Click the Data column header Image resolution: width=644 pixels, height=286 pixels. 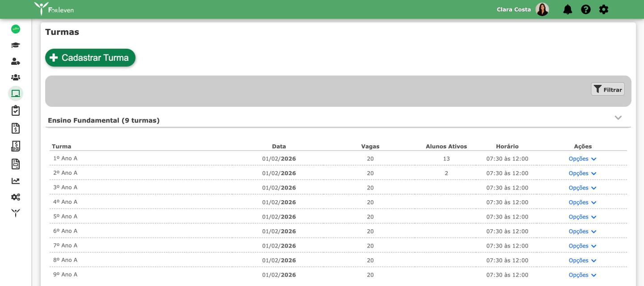click(x=279, y=147)
